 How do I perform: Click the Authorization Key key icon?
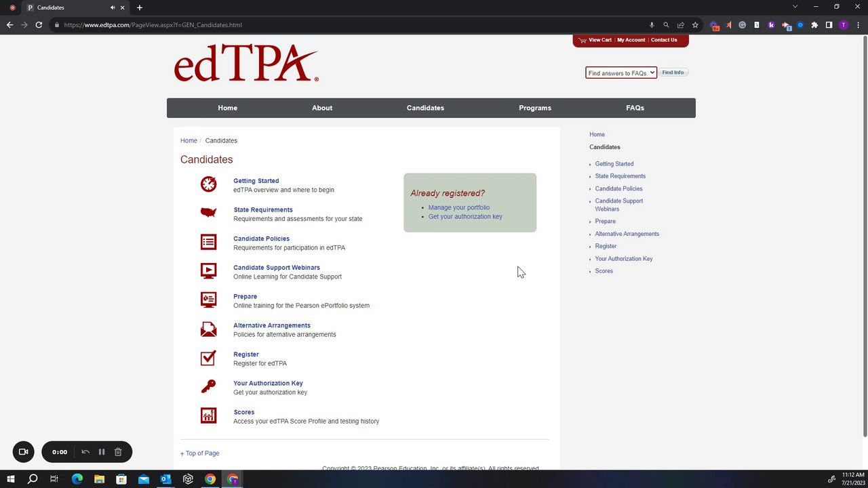coord(208,386)
